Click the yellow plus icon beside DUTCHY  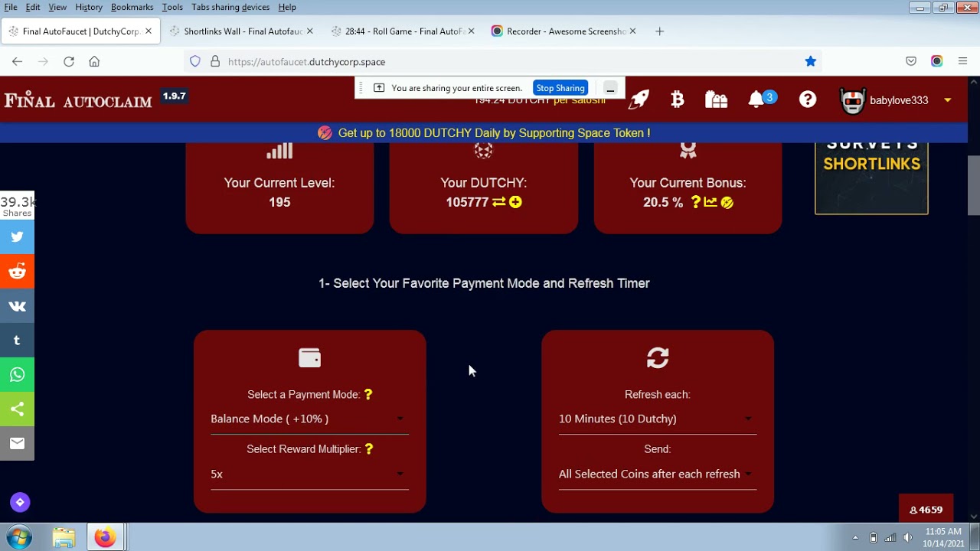[x=515, y=202]
